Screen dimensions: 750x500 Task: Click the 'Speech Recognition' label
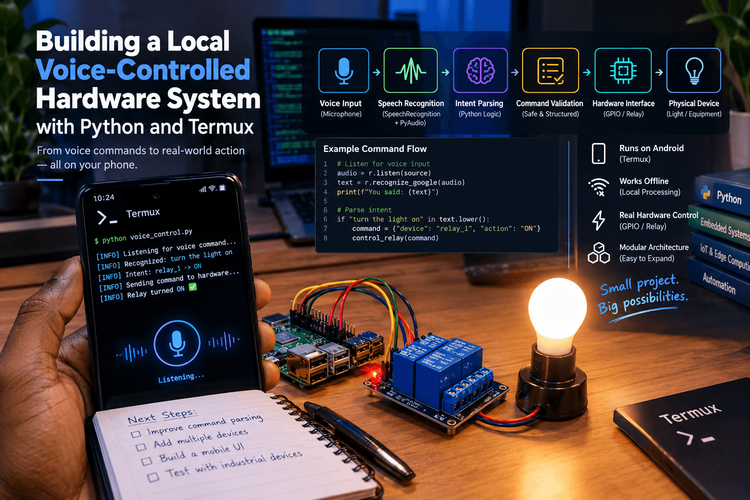click(x=411, y=103)
